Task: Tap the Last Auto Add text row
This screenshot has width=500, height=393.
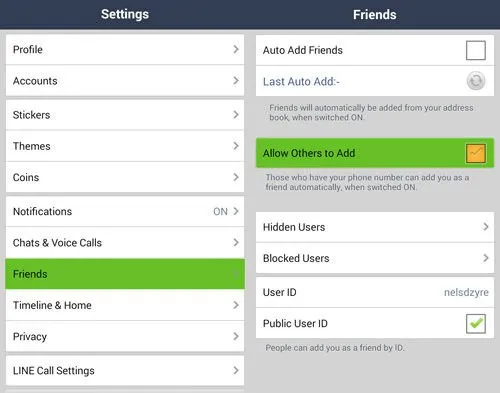Action: (375, 81)
